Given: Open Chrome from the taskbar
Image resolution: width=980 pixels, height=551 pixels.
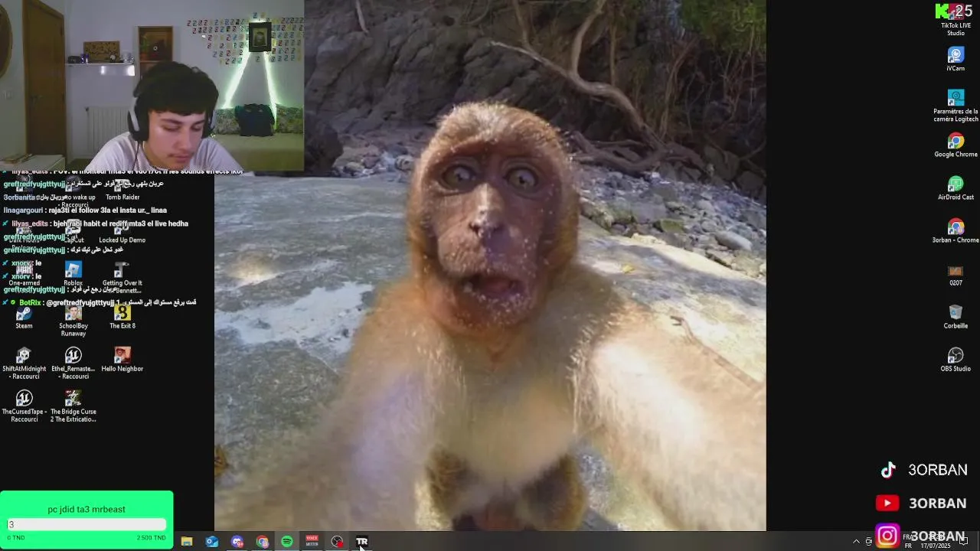Looking at the screenshot, I should [x=263, y=541].
